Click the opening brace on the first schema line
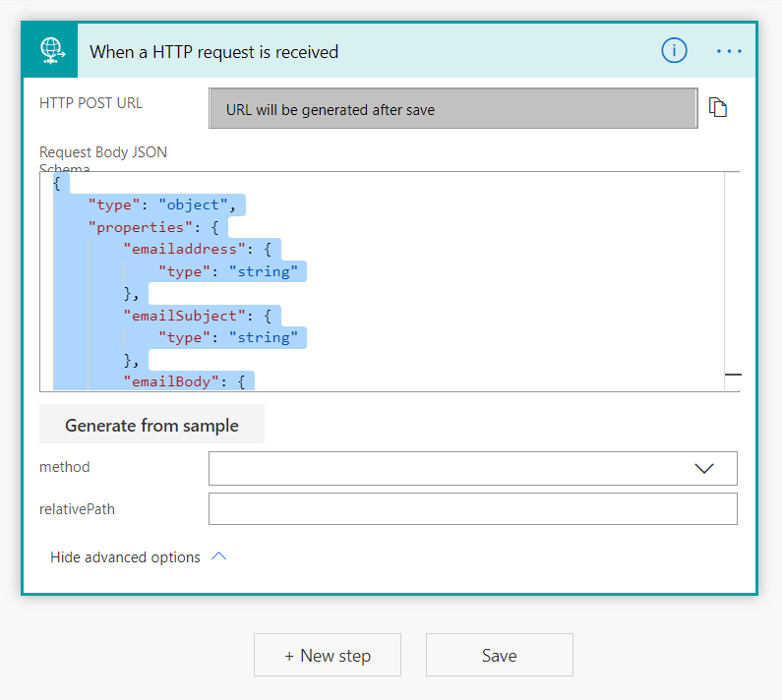782x700 pixels. click(57, 184)
